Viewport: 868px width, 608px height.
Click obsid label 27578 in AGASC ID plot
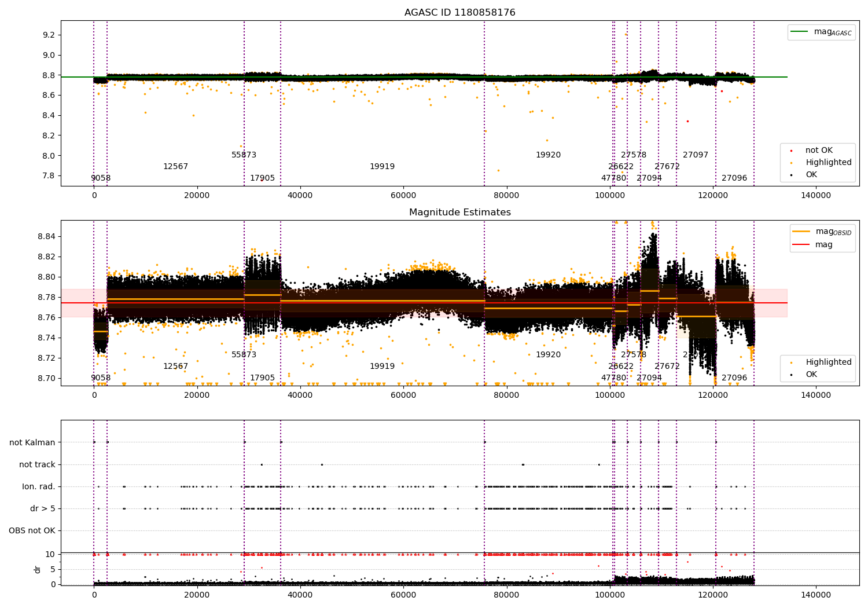(x=634, y=155)
